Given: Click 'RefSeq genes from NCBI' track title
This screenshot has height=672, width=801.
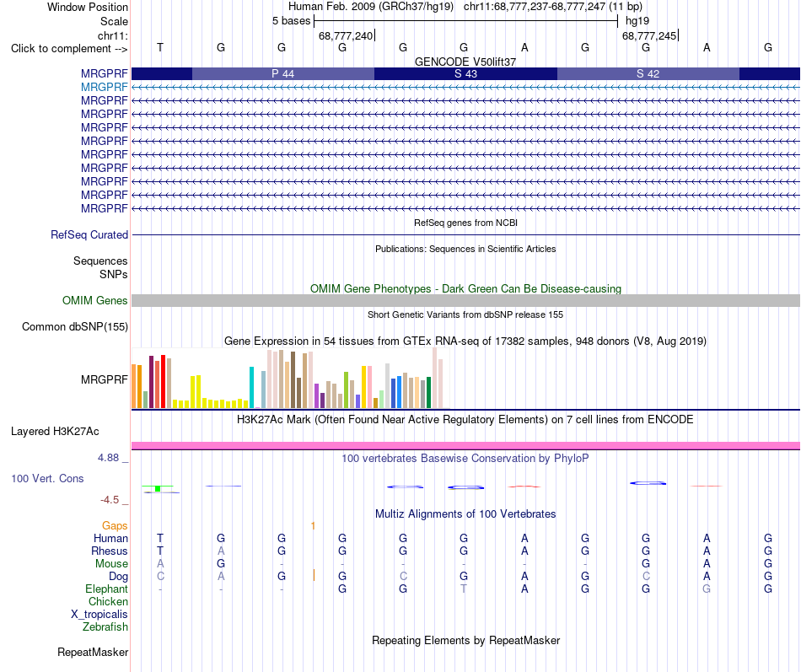Looking at the screenshot, I should pyautogui.click(x=465, y=223).
